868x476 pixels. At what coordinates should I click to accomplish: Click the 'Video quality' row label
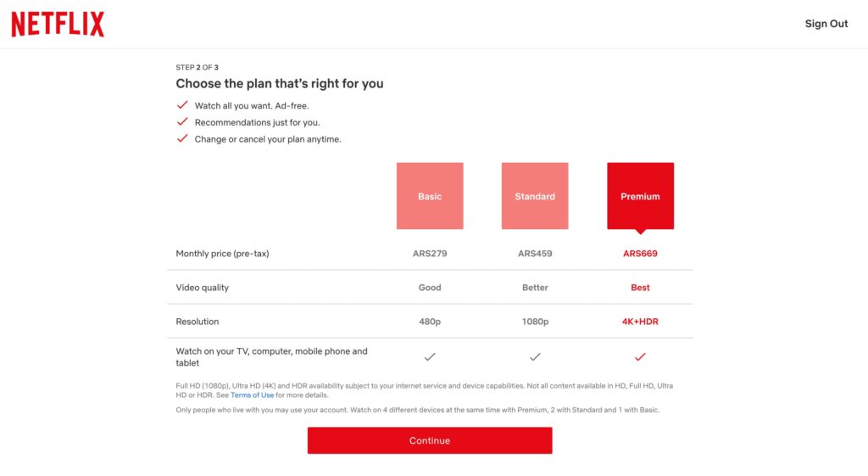[x=202, y=288]
